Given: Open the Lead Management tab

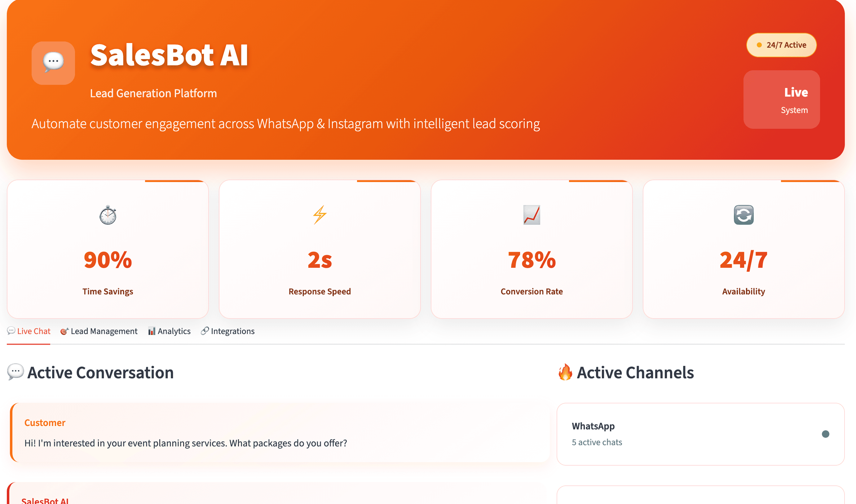Looking at the screenshot, I should tap(99, 331).
